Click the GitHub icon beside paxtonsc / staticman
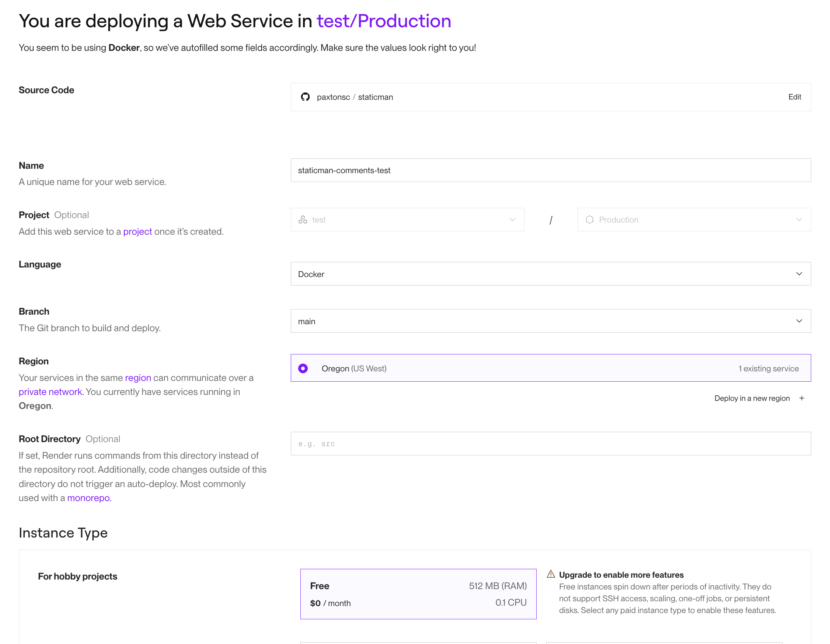 [x=305, y=97]
